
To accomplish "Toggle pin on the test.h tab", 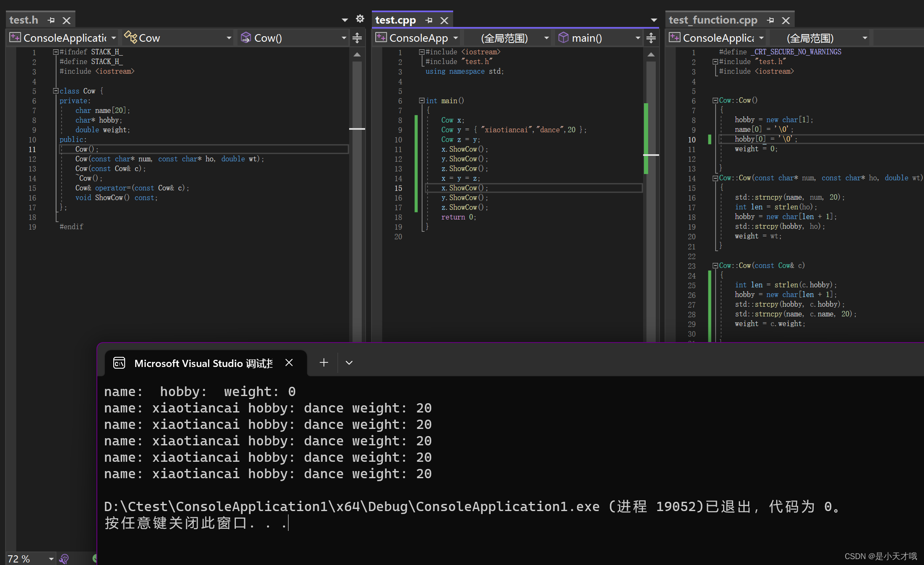I will (51, 19).
